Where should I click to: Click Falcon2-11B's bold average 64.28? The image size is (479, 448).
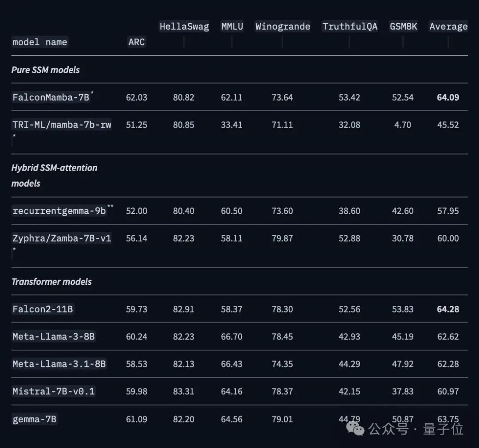point(448,309)
